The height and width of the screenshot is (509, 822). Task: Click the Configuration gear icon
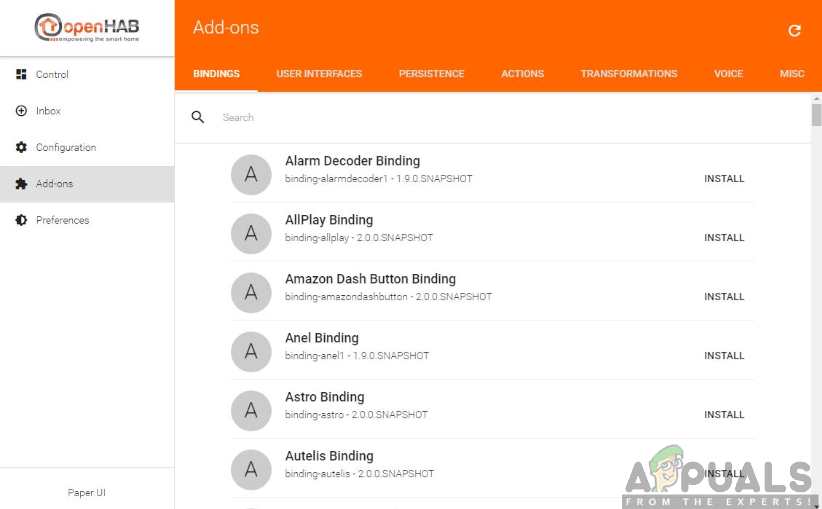tap(21, 147)
